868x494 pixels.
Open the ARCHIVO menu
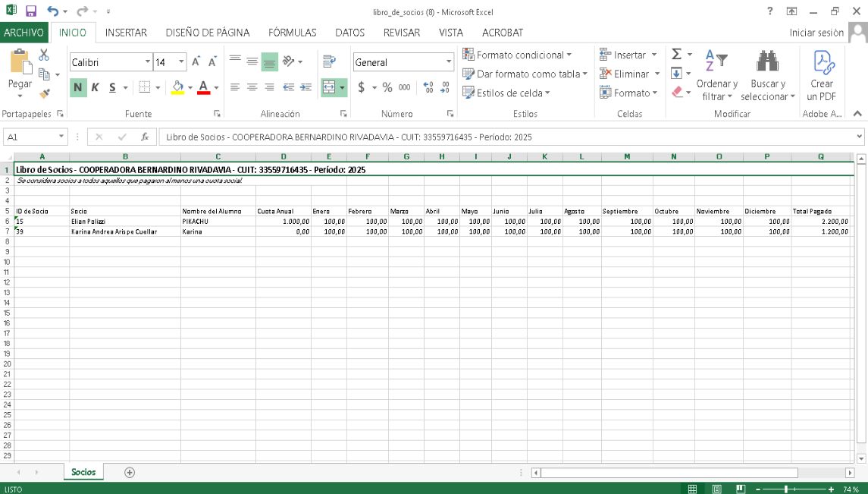click(x=24, y=33)
